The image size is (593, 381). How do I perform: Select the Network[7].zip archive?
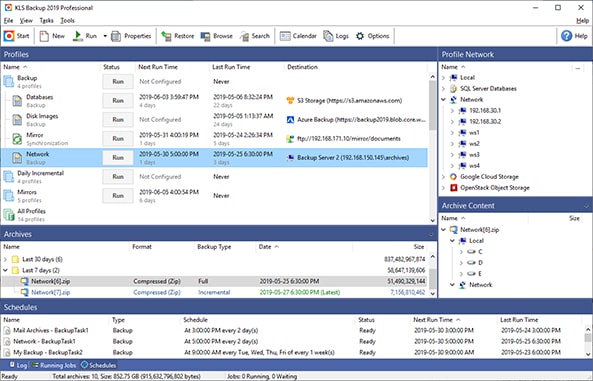click(50, 292)
